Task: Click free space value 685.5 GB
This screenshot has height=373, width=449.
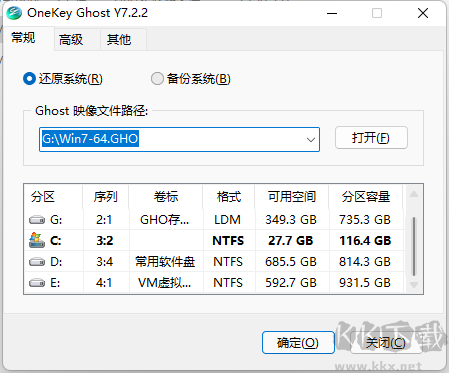Action: point(291,262)
